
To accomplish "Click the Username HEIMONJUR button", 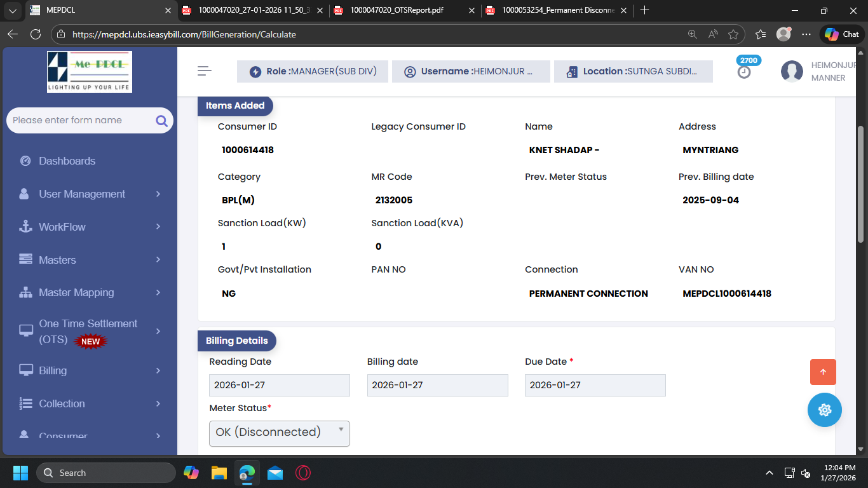I will click(471, 71).
